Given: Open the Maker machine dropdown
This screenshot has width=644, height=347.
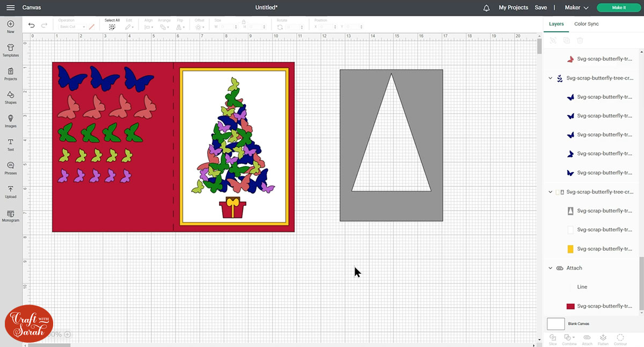Looking at the screenshot, I should click(577, 8).
